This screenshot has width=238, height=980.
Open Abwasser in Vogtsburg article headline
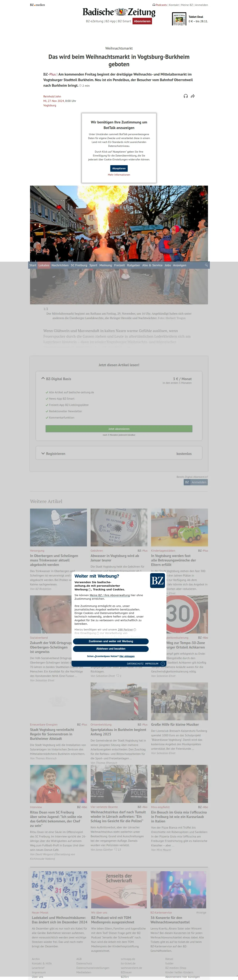pos(115,558)
